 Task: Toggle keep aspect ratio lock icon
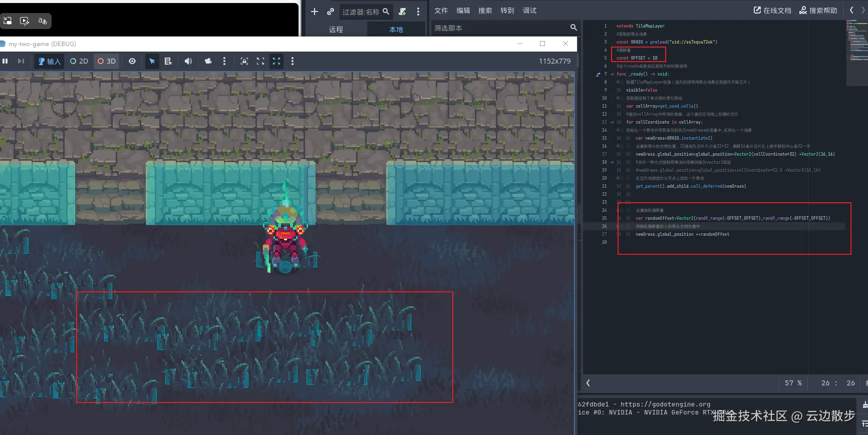click(244, 61)
